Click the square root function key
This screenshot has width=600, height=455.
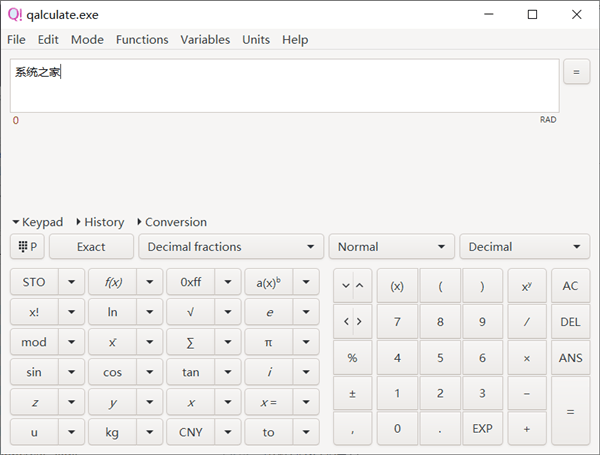[x=190, y=312]
